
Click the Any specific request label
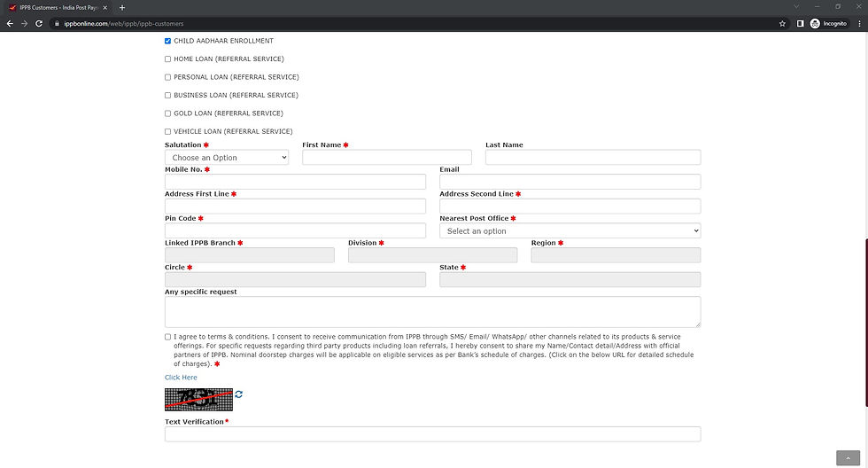200,292
